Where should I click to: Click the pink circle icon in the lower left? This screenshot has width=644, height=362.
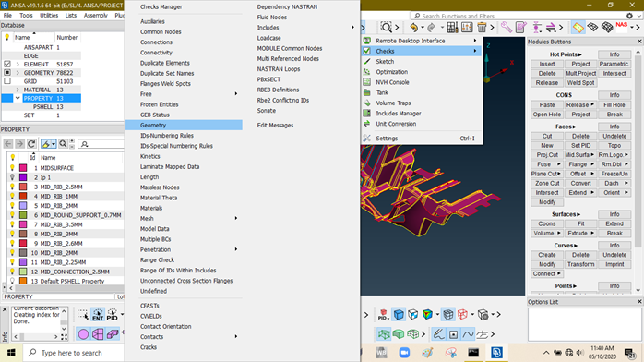pyautogui.click(x=83, y=334)
